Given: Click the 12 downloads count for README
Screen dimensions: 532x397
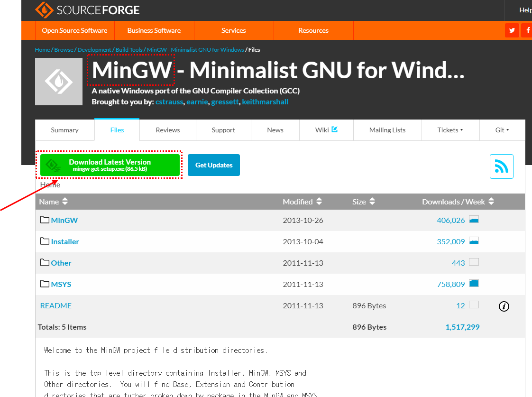Looking at the screenshot, I should (461, 306).
